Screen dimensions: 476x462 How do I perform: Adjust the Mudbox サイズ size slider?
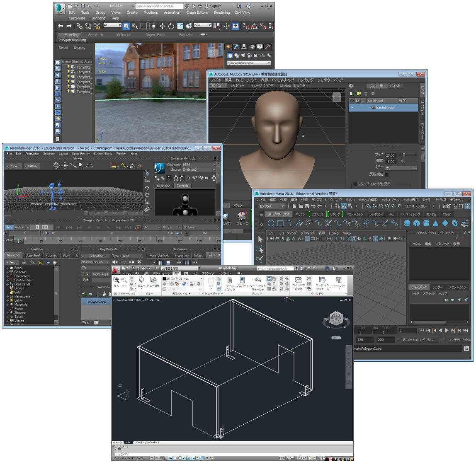[x=408, y=155]
